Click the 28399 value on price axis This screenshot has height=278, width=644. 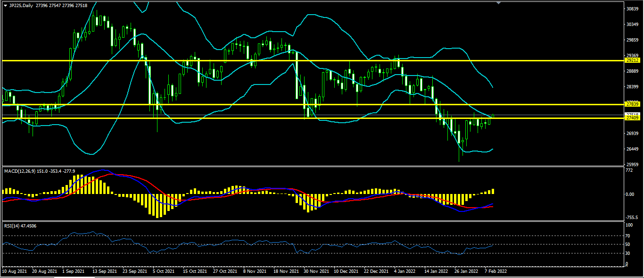[632, 87]
